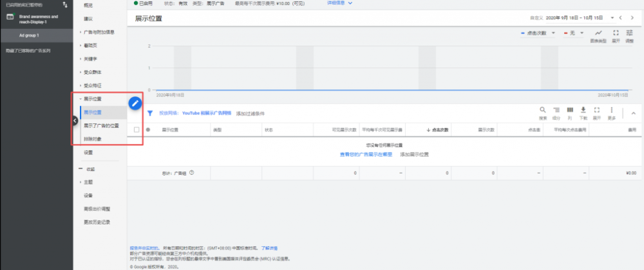Open the table filter funnel icon
The width and height of the screenshot is (644, 270).
click(150, 113)
